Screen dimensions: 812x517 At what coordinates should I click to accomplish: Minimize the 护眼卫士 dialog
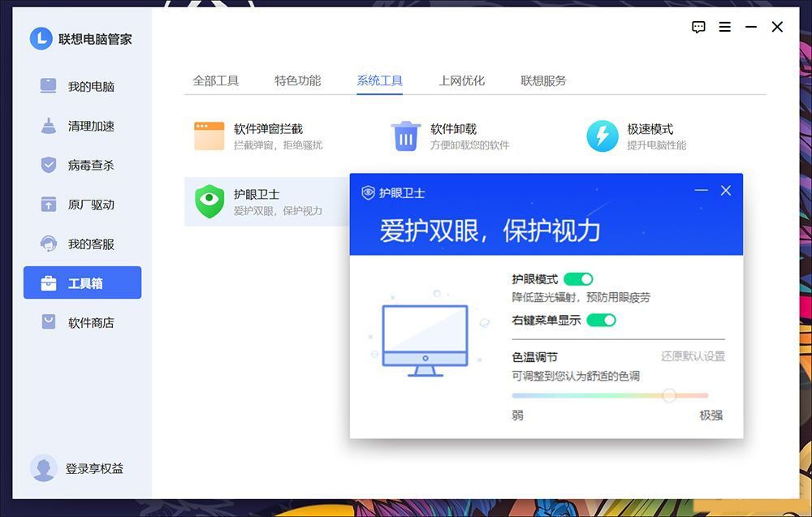pyautogui.click(x=702, y=191)
